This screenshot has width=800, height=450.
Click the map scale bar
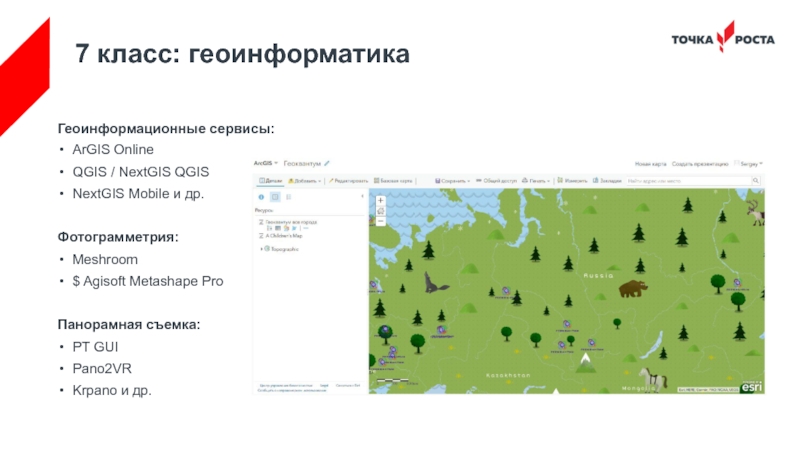[392, 381]
